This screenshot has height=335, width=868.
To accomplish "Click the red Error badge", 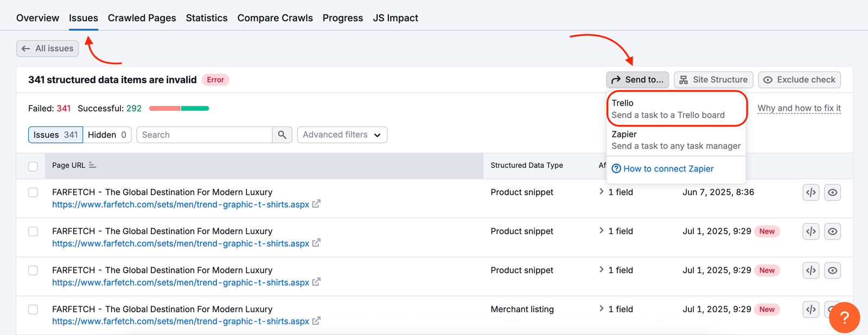I will tap(215, 80).
